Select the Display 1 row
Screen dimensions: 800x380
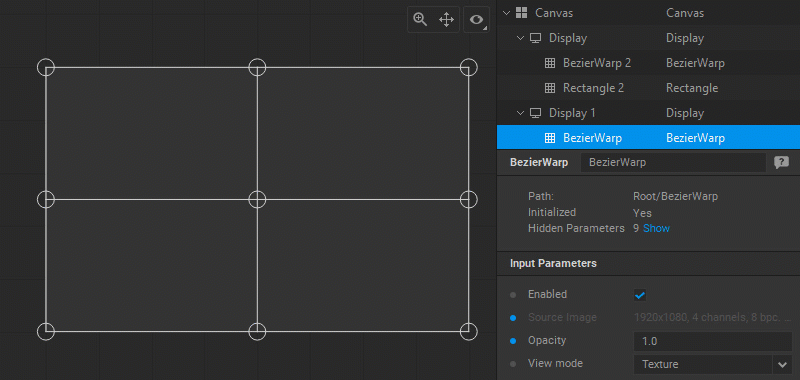point(648,113)
